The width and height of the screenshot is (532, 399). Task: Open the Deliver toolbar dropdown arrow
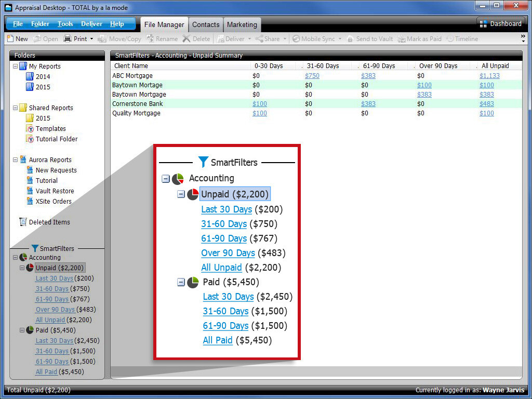[x=250, y=39]
